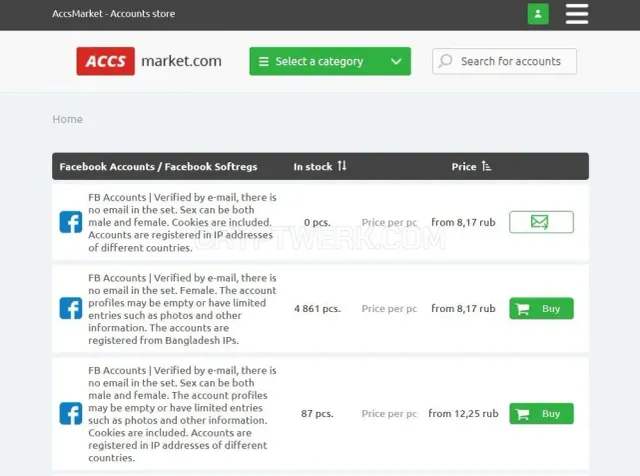Click 'from 8,17 rub' in the 0 pcs. row

click(463, 222)
